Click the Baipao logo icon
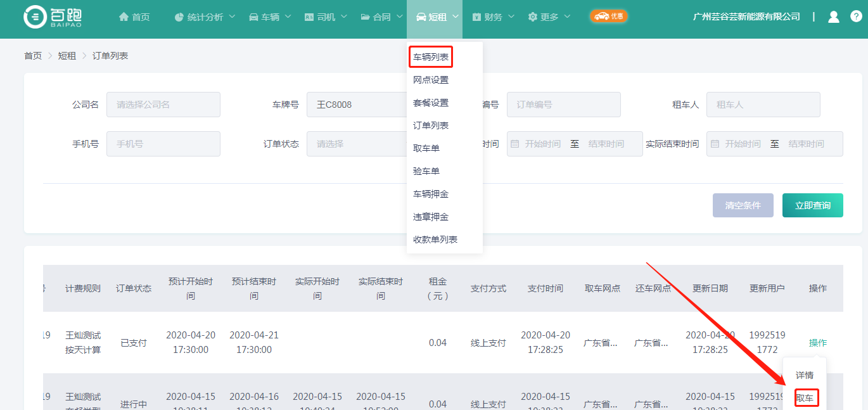The height and width of the screenshot is (410, 868). tap(35, 18)
